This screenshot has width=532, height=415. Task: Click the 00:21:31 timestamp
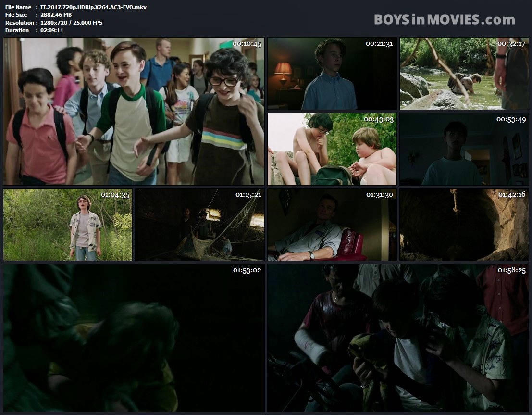(379, 43)
